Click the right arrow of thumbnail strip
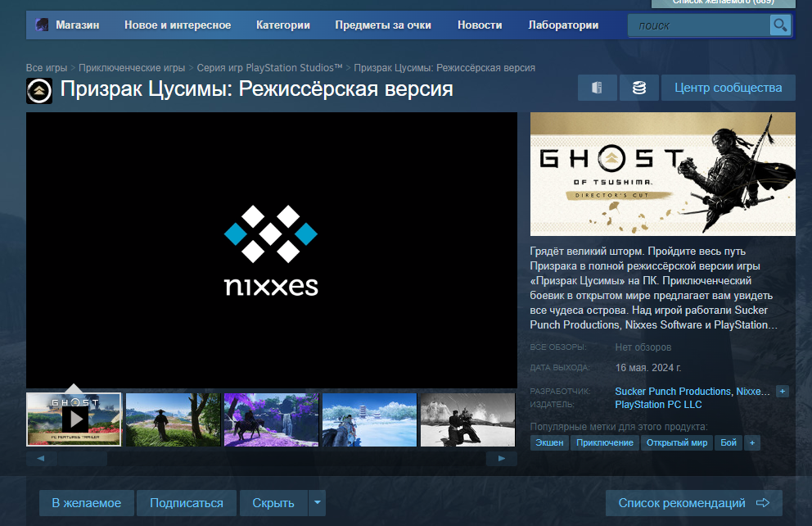This screenshot has height=526, width=812. click(501, 458)
